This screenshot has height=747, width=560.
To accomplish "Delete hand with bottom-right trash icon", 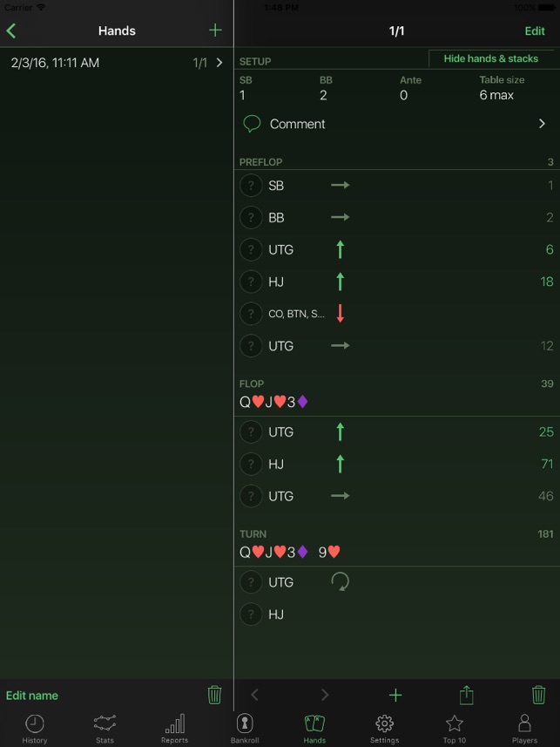I will pos(538,695).
